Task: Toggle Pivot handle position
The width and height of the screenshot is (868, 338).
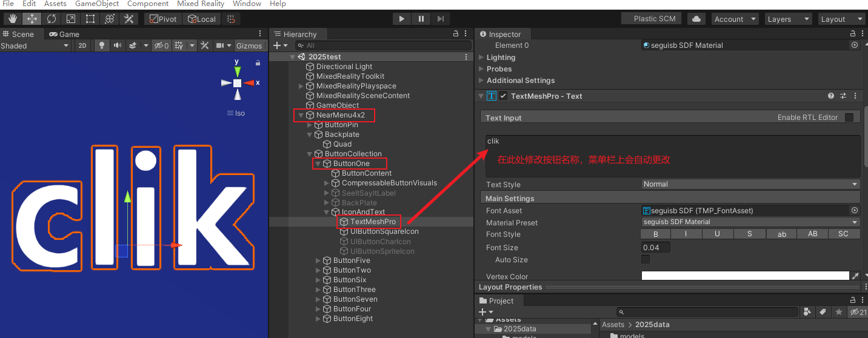Action: [162, 19]
